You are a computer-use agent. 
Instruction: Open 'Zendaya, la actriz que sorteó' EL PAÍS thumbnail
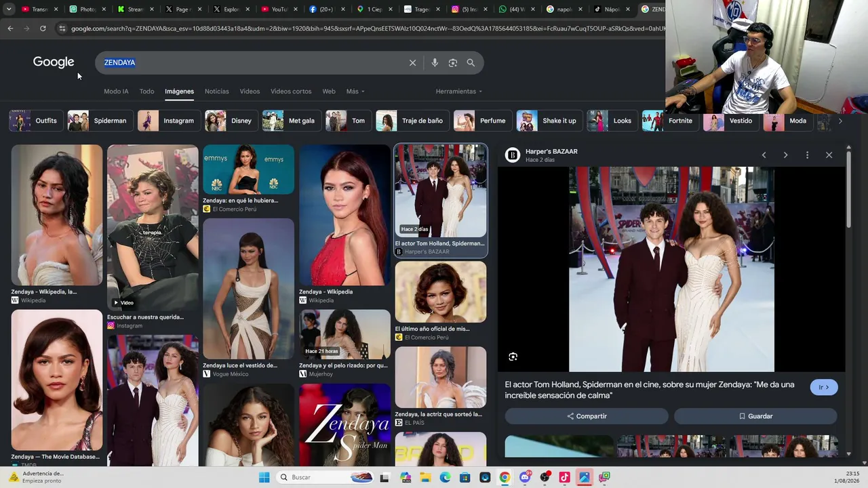point(441,378)
